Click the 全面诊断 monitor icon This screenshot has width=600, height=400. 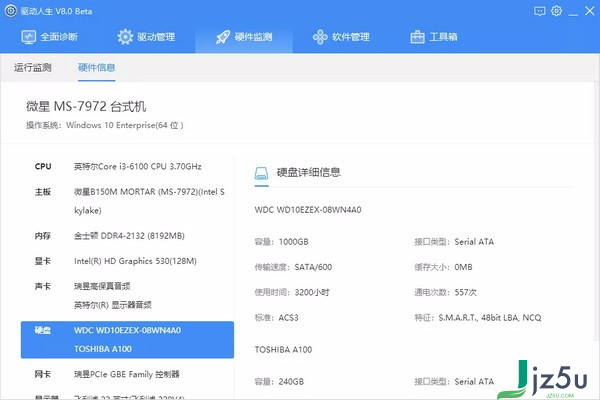[x=28, y=37]
